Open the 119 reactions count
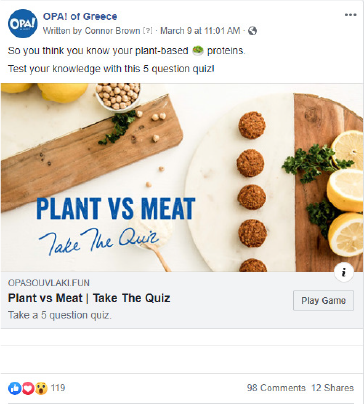The image size is (364, 405). 58,388
